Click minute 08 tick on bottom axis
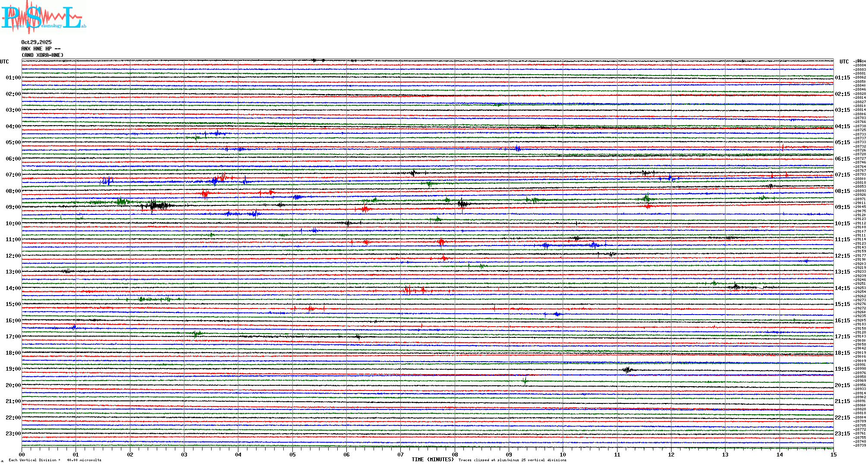 455,454
